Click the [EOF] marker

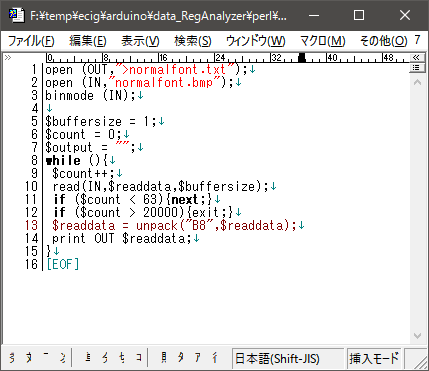63,265
